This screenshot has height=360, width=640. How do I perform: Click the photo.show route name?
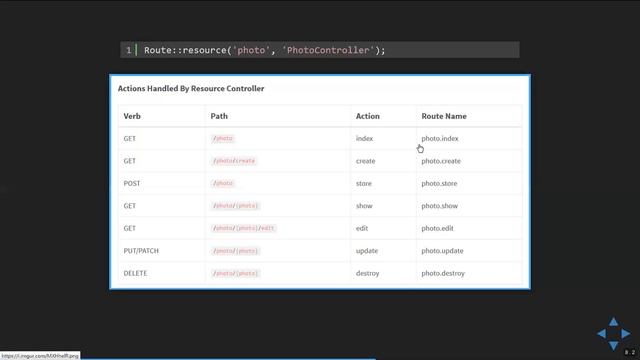tap(440, 206)
